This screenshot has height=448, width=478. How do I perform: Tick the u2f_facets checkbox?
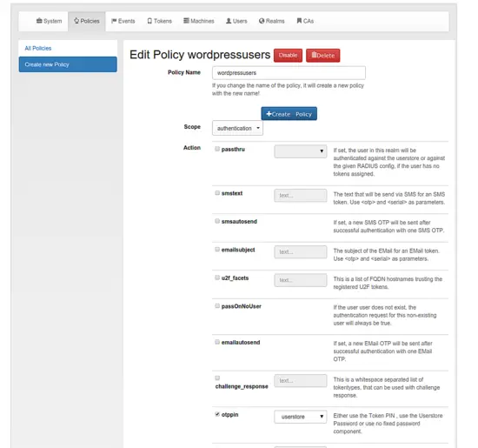click(217, 277)
